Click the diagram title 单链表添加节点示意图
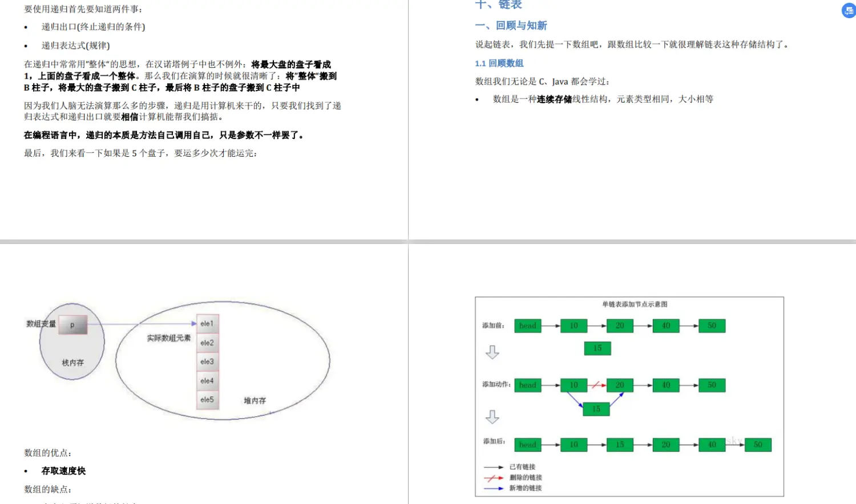Viewport: 856px width, 504px height. pos(635,304)
